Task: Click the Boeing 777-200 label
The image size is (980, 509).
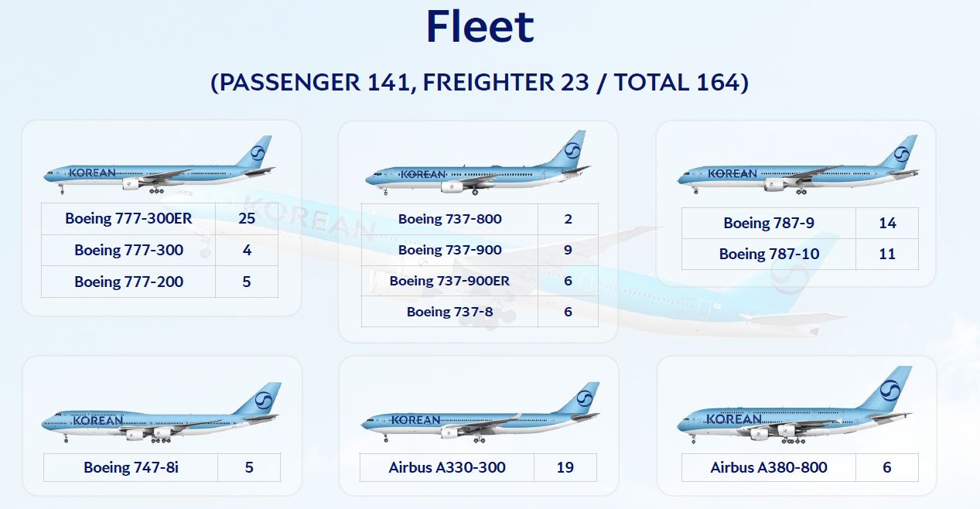Action: click(128, 282)
